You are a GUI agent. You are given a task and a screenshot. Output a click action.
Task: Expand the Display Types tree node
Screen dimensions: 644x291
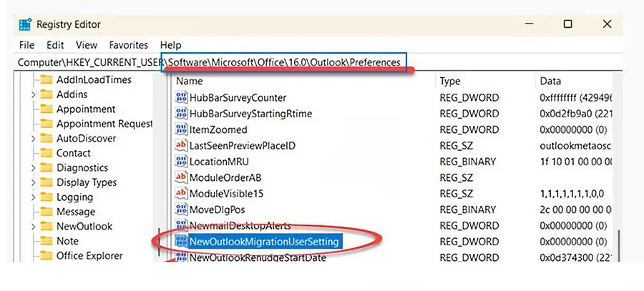click(33, 183)
